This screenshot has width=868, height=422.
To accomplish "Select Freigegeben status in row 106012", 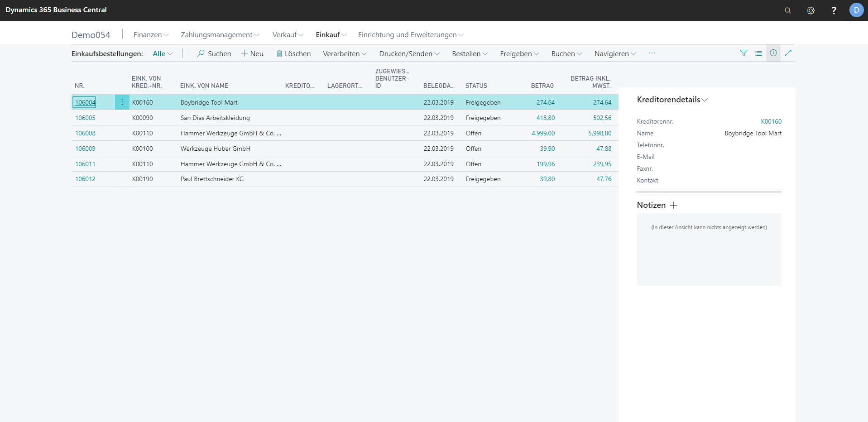I will (483, 179).
